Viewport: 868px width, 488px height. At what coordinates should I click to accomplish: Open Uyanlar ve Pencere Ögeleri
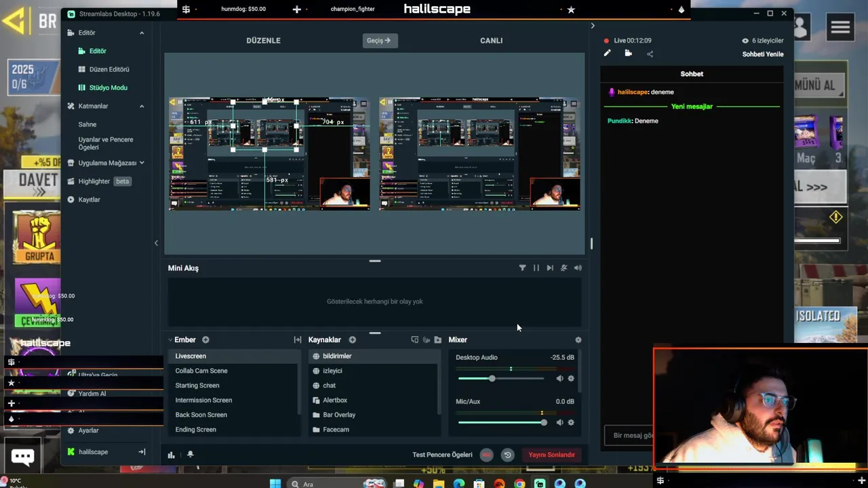tap(106, 143)
